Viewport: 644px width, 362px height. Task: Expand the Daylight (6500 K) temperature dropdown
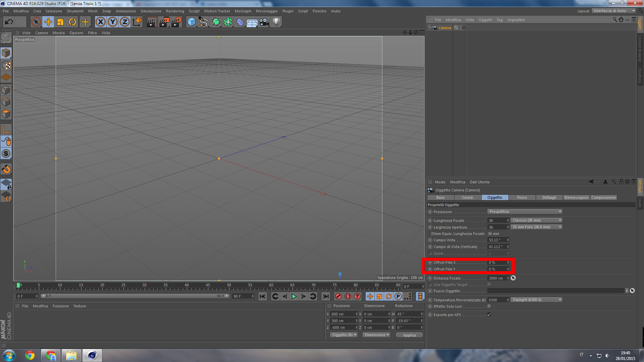pos(536,300)
